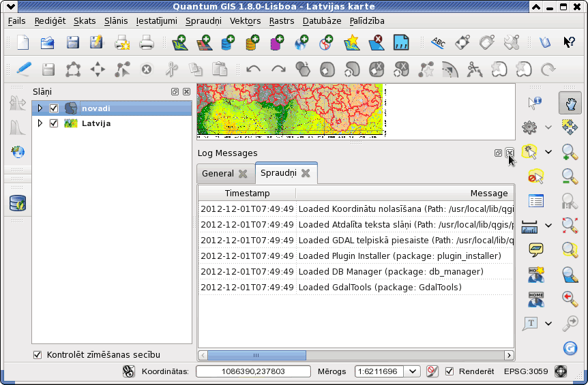
Task: Click the horizontal scrollbar thumb in log table
Action: pyautogui.click(x=256, y=355)
